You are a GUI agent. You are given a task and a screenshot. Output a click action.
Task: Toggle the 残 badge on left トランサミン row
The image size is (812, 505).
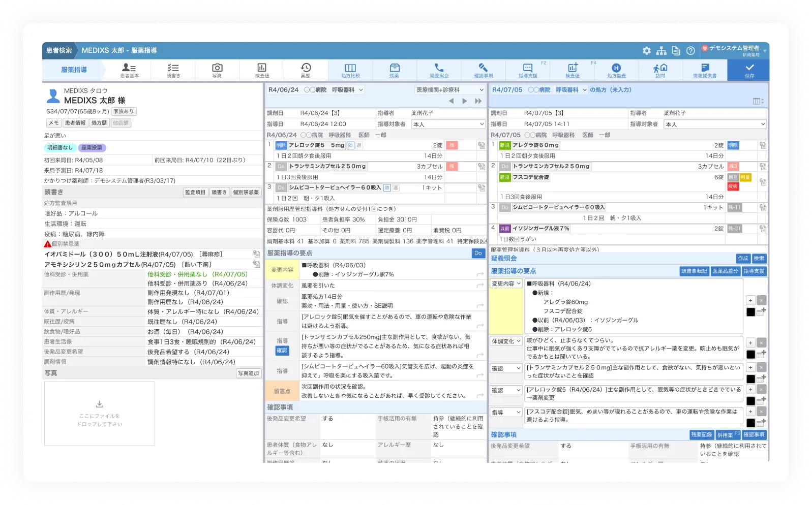[452, 167]
